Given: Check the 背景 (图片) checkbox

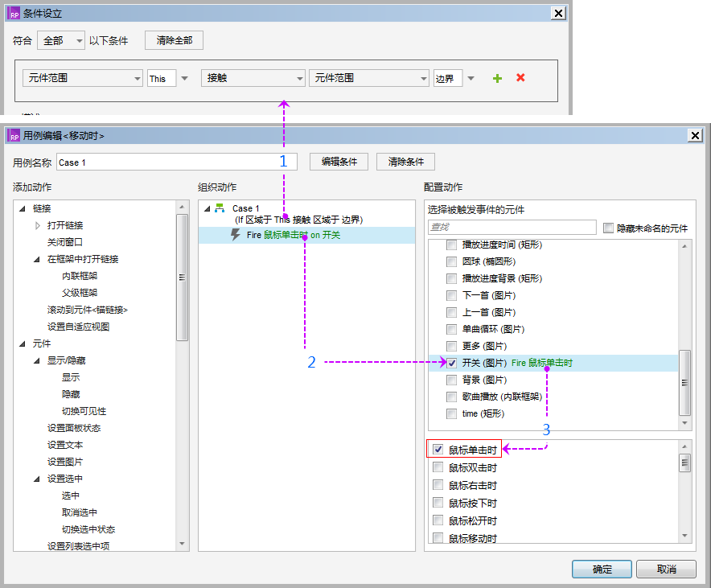Looking at the screenshot, I should tap(452, 380).
